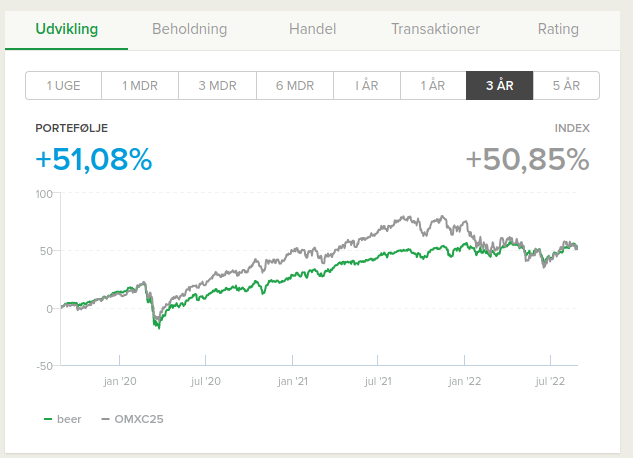
Task: Click the active 3 ÅR range button
Action: [499, 86]
